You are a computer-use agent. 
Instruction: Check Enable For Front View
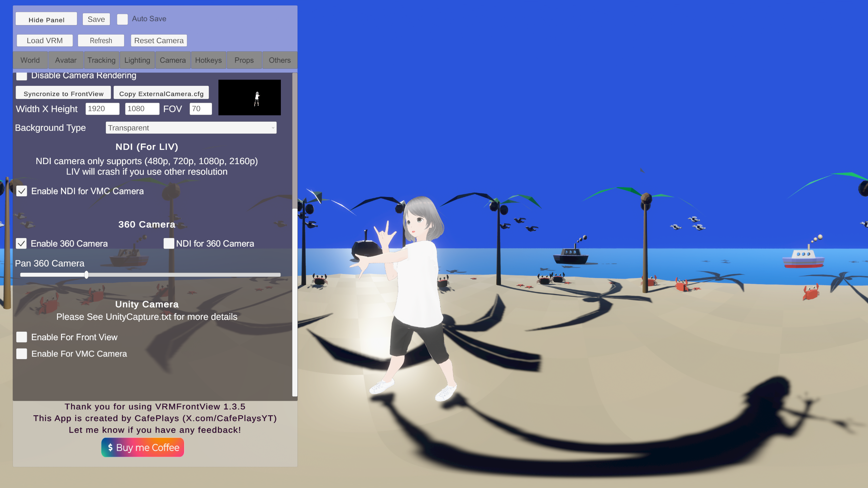click(22, 337)
